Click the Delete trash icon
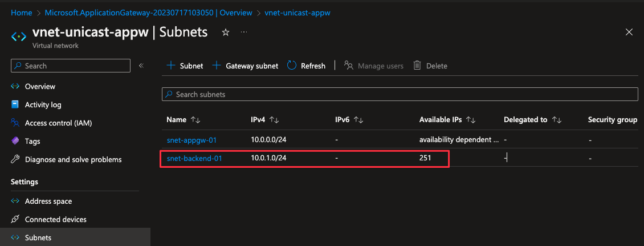This screenshot has height=246, width=644. (417, 66)
